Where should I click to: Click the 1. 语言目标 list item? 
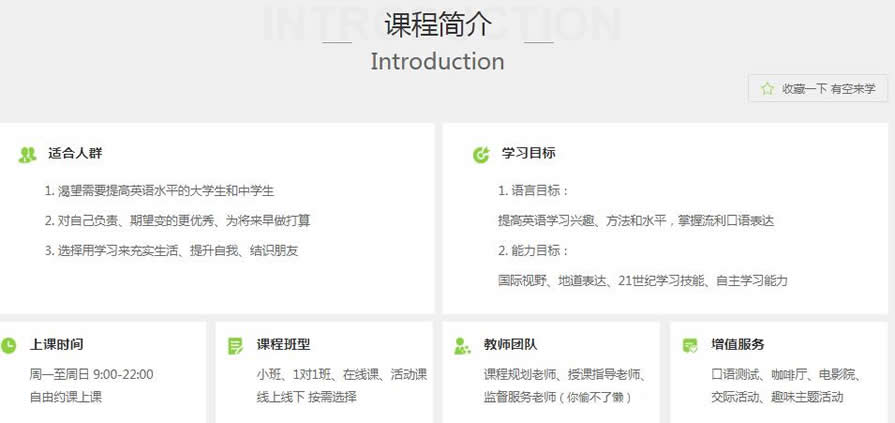point(534,190)
